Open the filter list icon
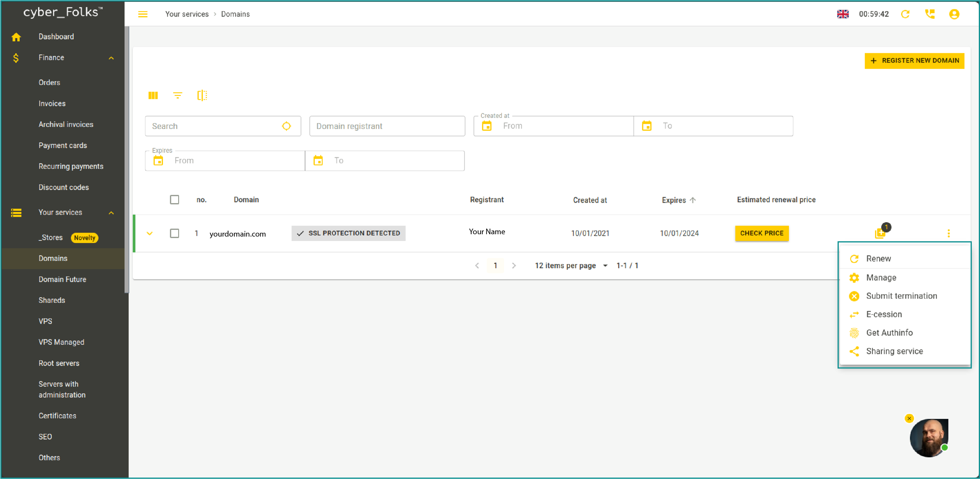Image resolution: width=980 pixels, height=479 pixels. (178, 95)
